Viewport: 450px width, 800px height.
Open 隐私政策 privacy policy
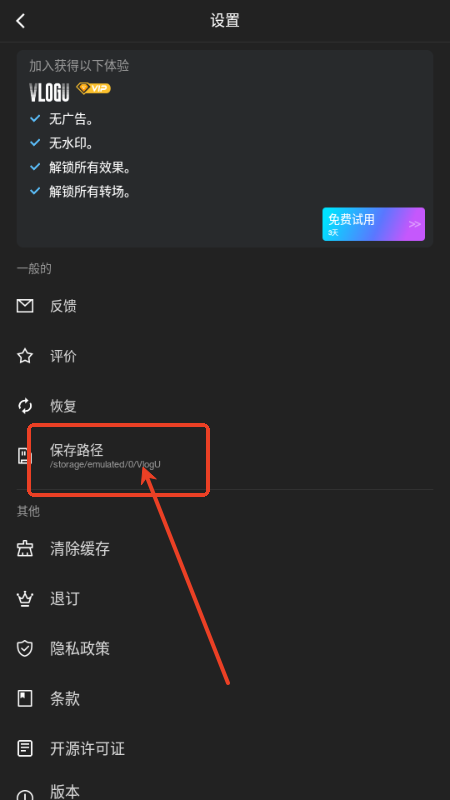click(225, 649)
